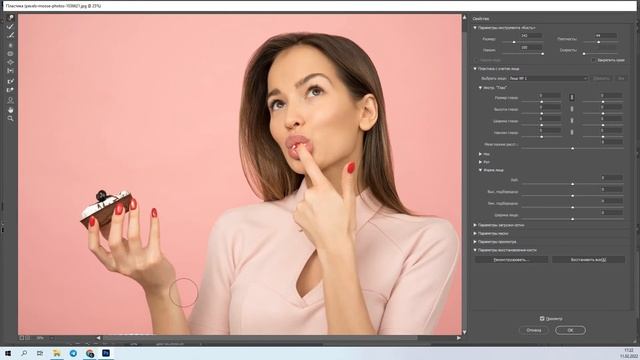
Task: Open Telegram from the taskbar
Action: (x=73, y=353)
